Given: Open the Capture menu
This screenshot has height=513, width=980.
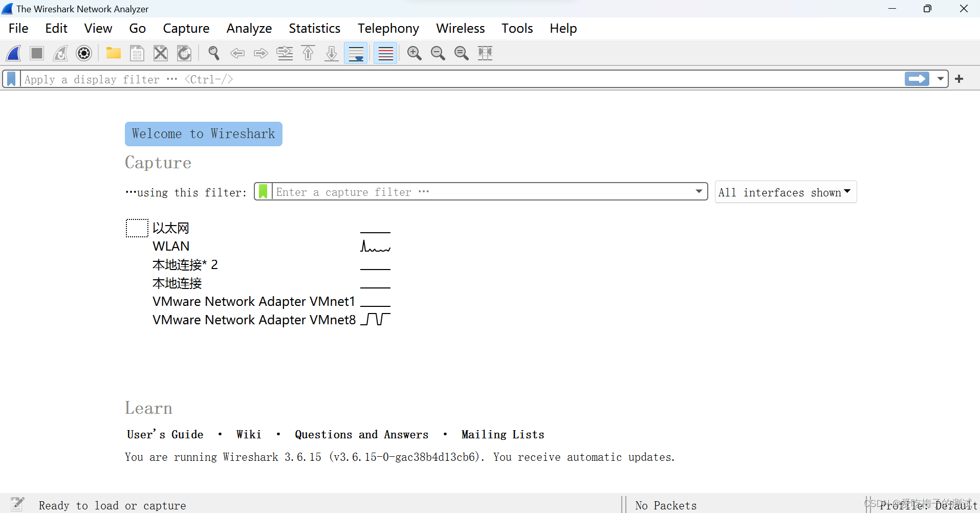Looking at the screenshot, I should click(186, 28).
